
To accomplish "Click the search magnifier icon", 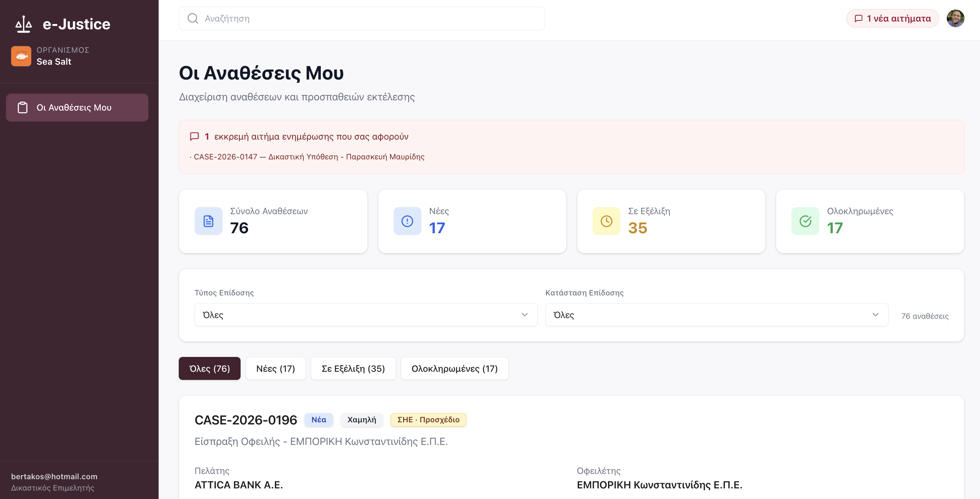I will 193,18.
